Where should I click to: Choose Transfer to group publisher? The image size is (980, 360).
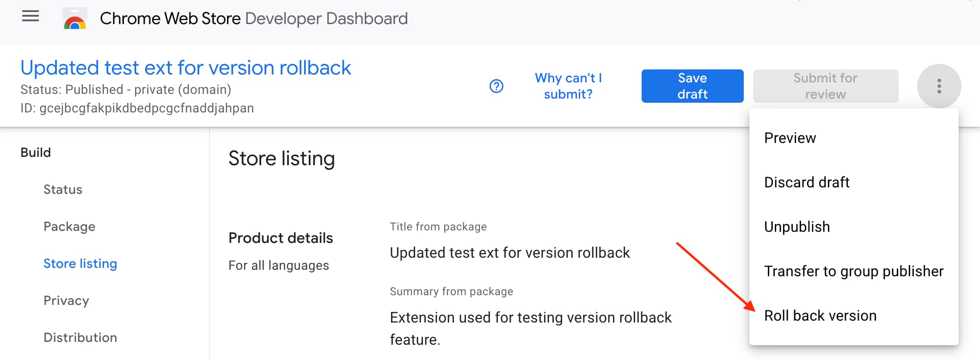click(x=854, y=271)
